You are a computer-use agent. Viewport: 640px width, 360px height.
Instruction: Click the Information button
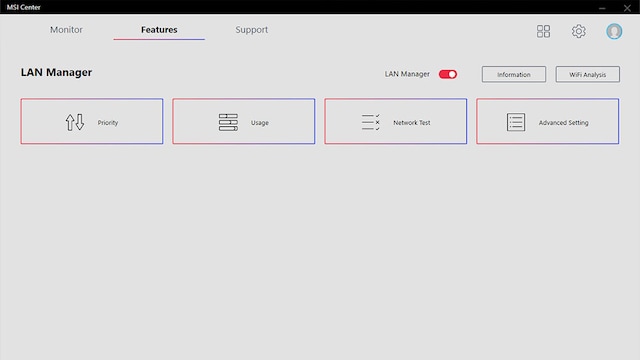pyautogui.click(x=513, y=74)
